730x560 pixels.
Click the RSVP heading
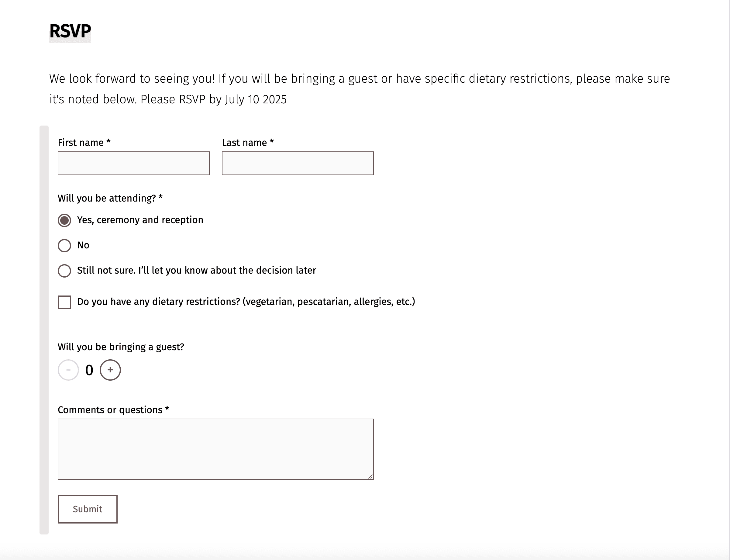[x=70, y=31]
